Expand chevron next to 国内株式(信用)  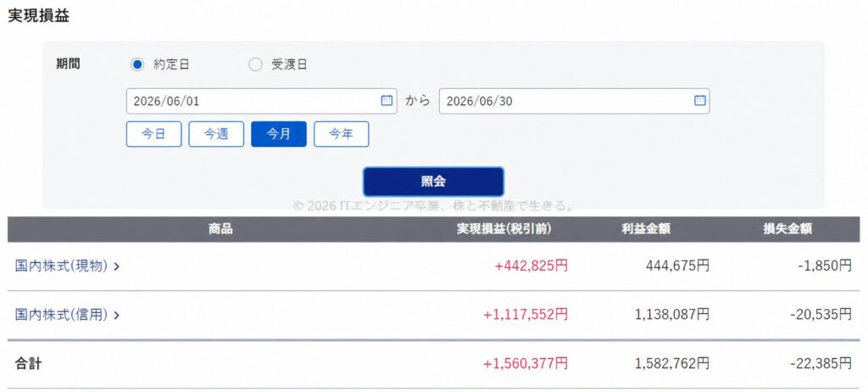(116, 316)
